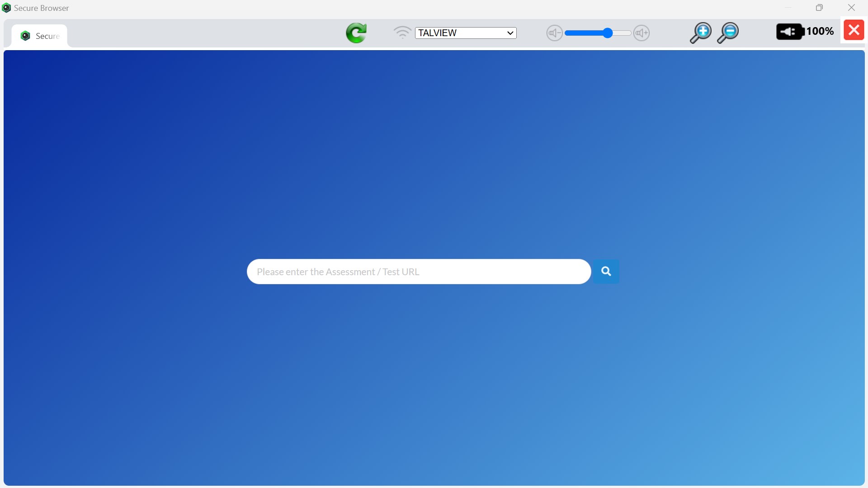Click the green reload page icon
868x488 pixels.
pos(356,33)
